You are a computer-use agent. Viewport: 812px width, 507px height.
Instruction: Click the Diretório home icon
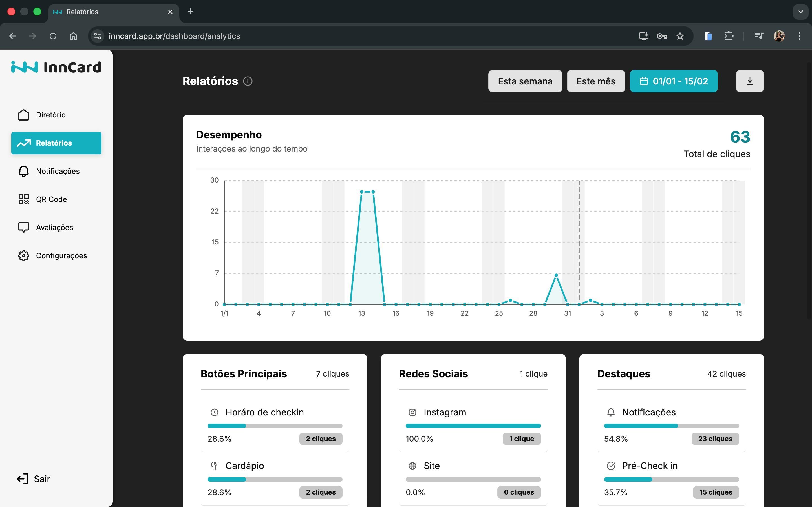23,115
